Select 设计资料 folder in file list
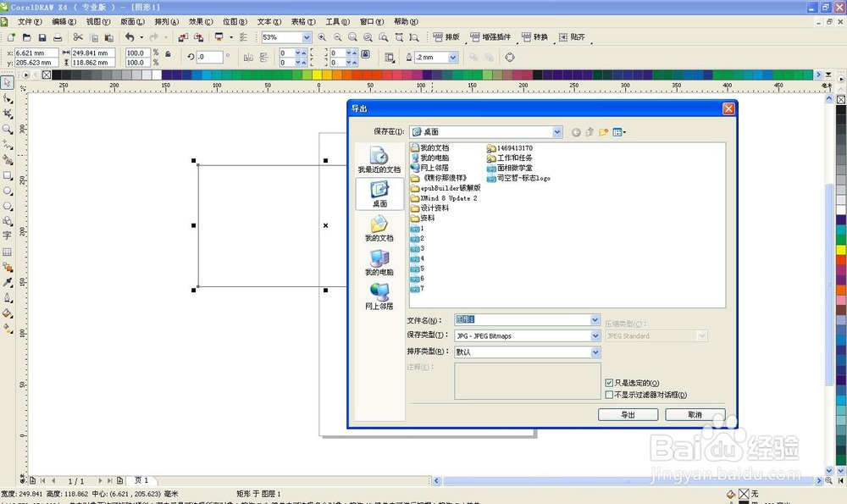 pos(429,208)
